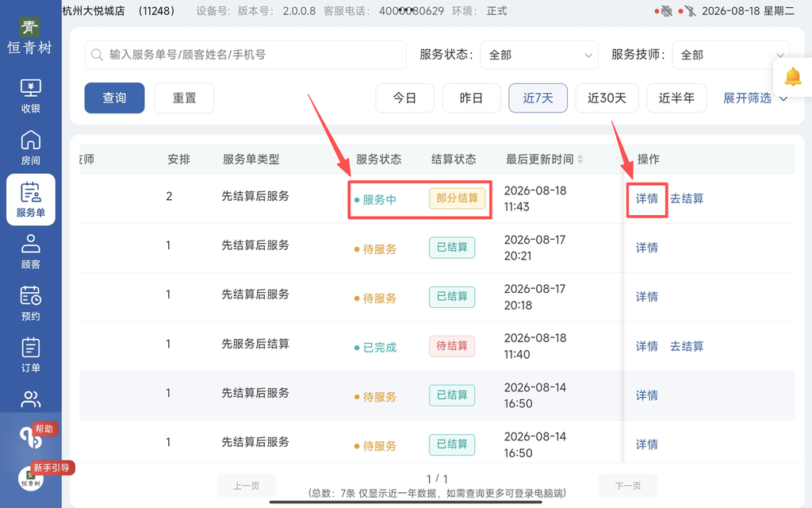Click the search magnifier icon in search box
This screenshot has height=508, width=812.
click(97, 55)
